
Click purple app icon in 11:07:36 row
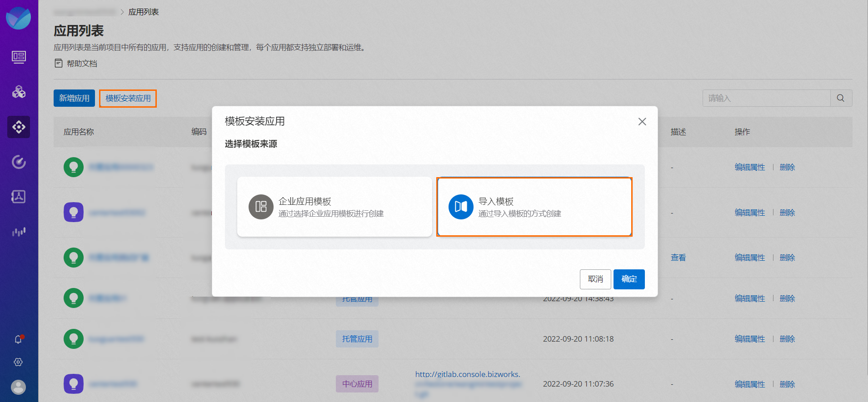tap(74, 384)
